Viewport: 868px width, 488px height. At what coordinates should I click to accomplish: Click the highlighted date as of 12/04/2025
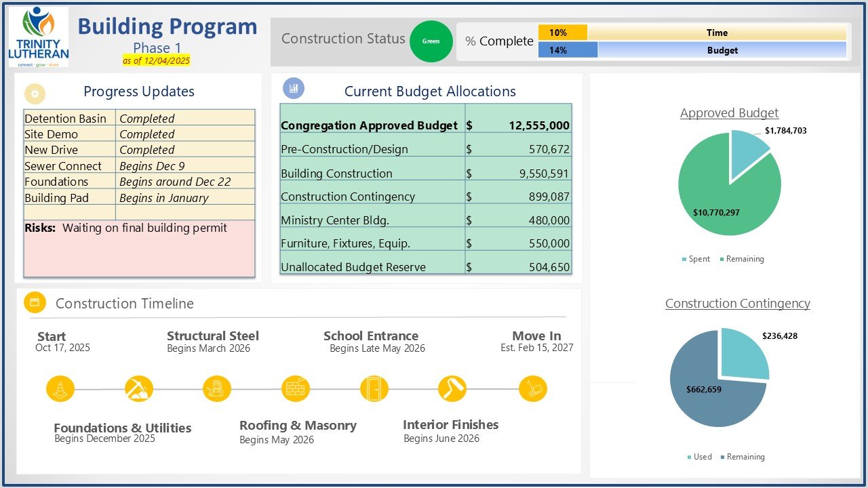[157, 61]
